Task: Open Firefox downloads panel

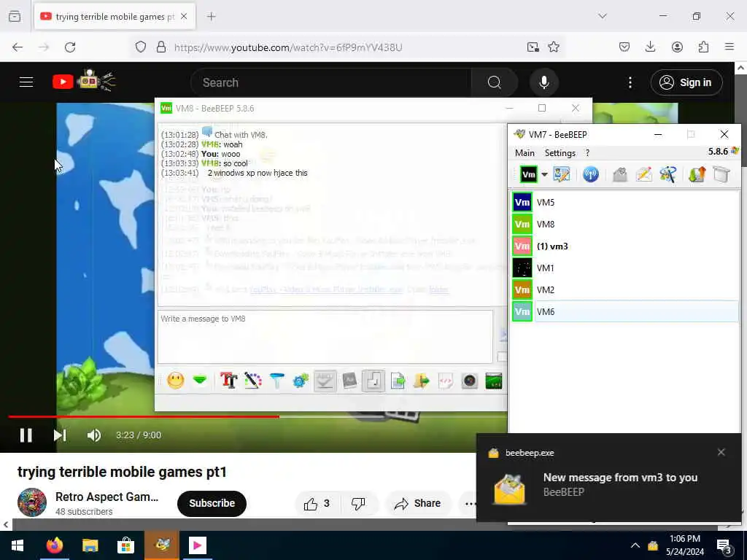Action: [650, 47]
